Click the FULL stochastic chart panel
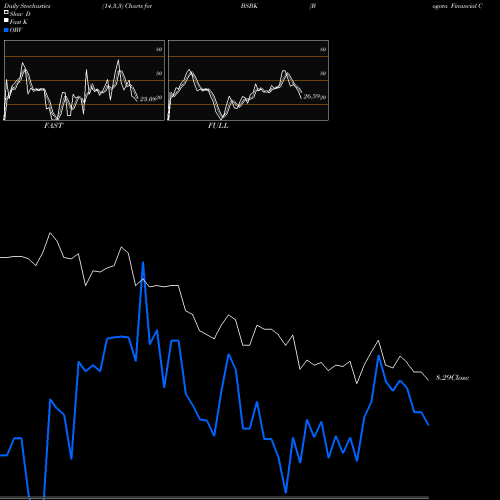Image resolution: width=500 pixels, height=500 pixels. click(x=248, y=80)
